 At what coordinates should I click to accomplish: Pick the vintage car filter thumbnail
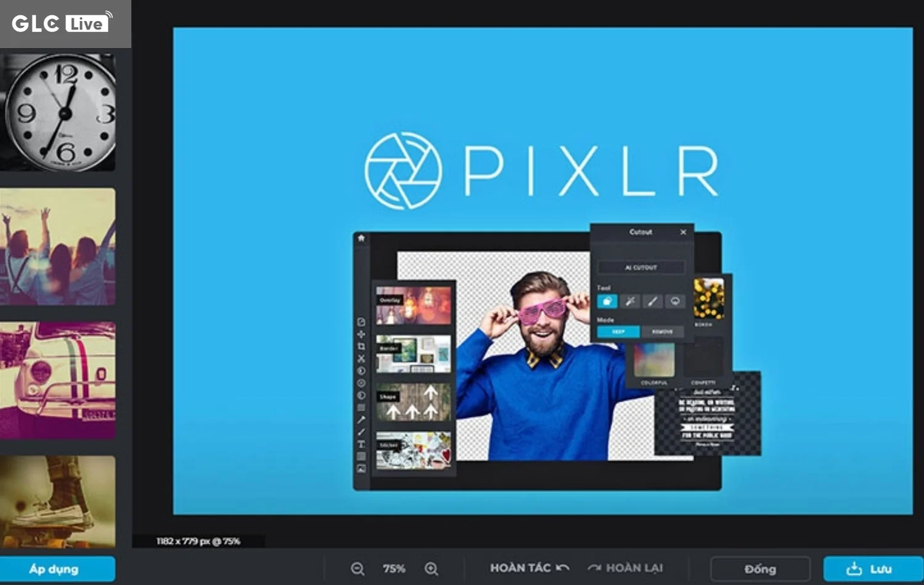pos(57,380)
